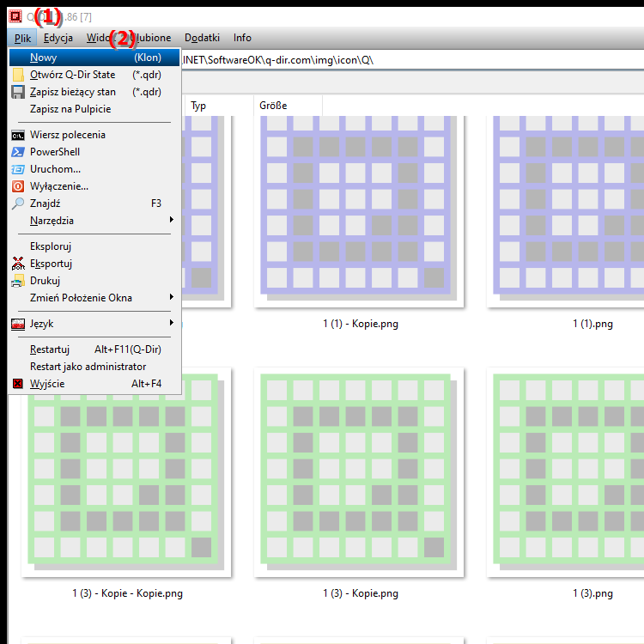
Task: Choose Zapisz bieżący stan menu entry
Action: (x=94, y=92)
